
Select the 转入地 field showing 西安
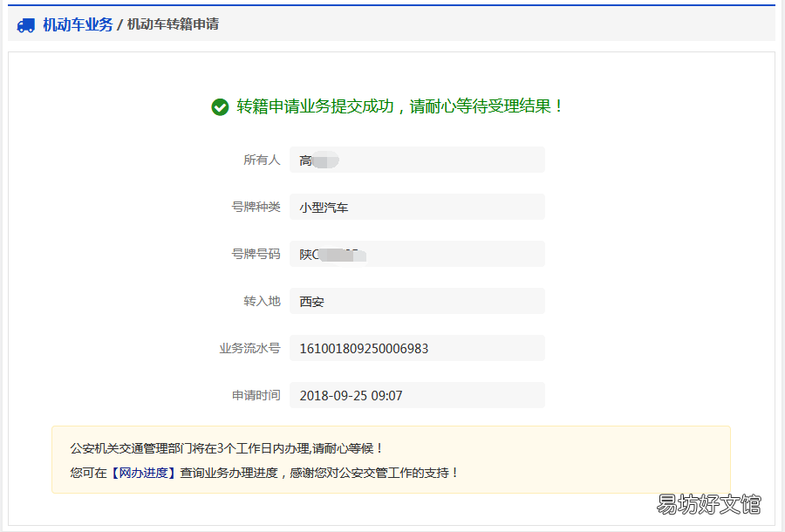pos(417,301)
